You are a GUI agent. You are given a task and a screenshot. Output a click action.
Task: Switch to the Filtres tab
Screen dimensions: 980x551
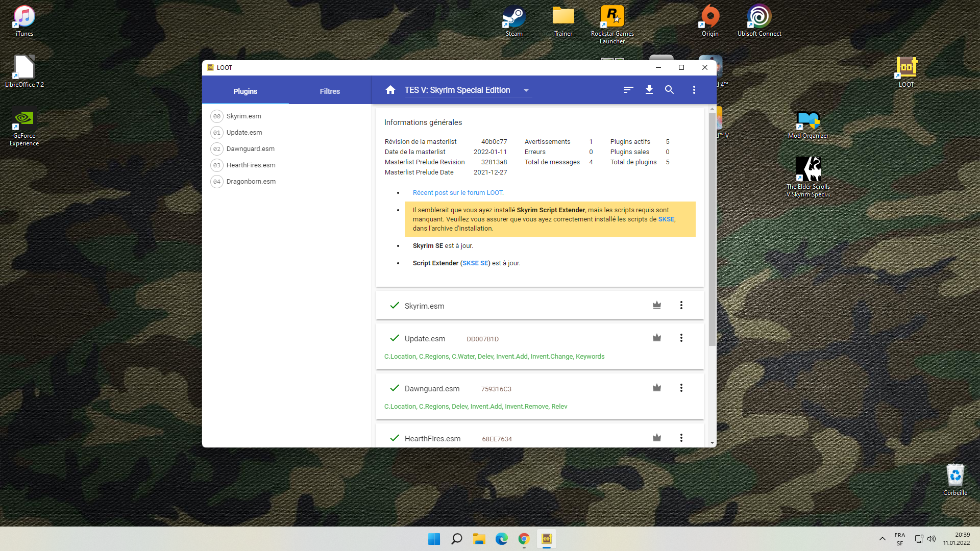point(330,91)
